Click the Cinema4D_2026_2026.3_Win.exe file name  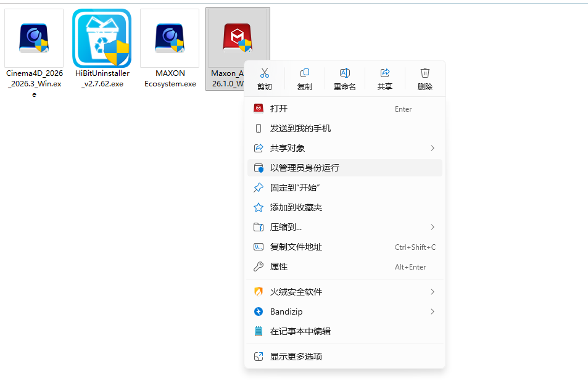tap(34, 84)
